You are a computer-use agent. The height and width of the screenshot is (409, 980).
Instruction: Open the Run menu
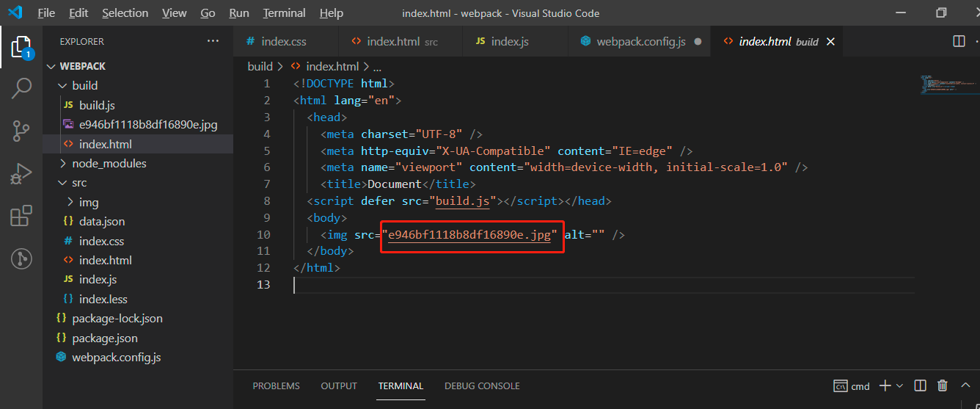point(239,13)
